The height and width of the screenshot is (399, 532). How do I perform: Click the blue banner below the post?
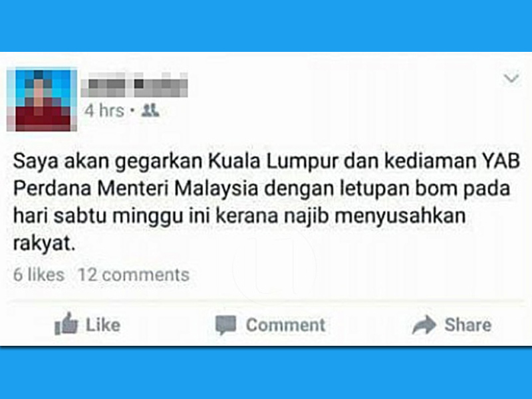(x=266, y=373)
